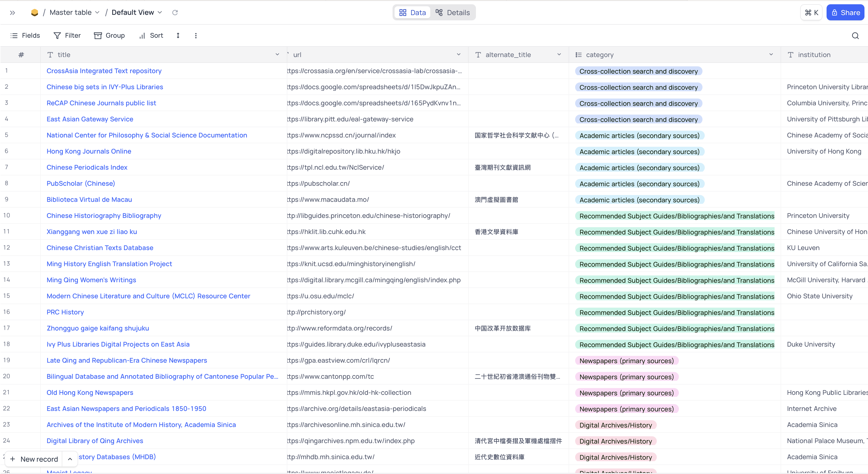Expand New record options arrow

(x=70, y=459)
